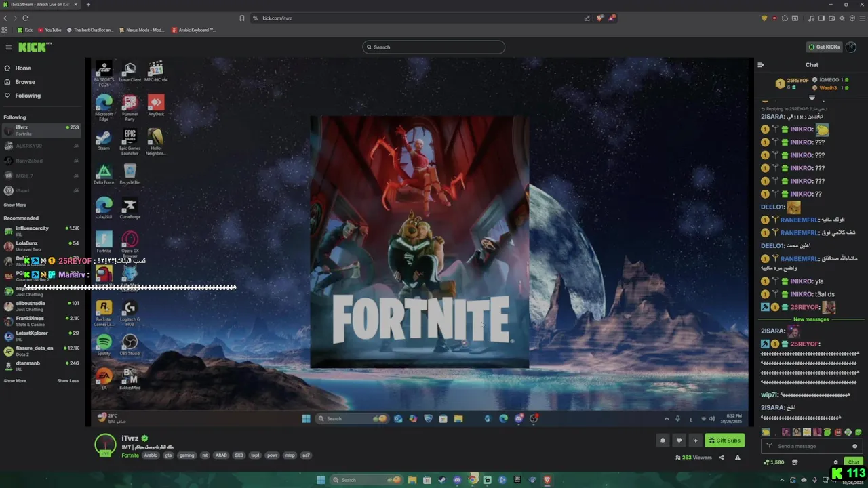This screenshot has height=488, width=868.
Task: Open the user profile avatar menu
Action: [851, 47]
